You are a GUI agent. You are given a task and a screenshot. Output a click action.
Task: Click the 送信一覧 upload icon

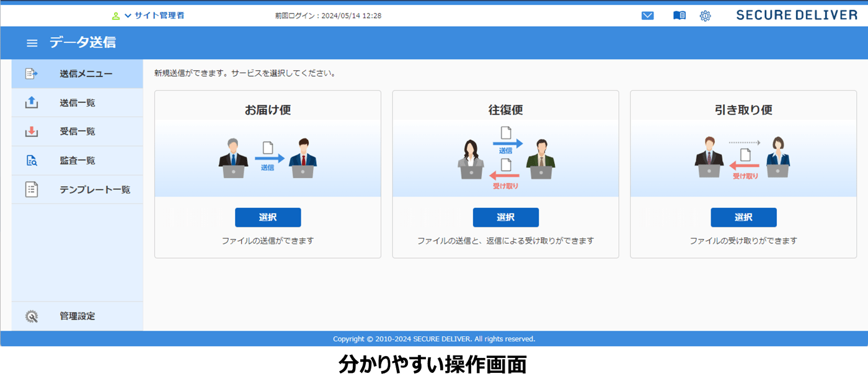click(x=32, y=102)
